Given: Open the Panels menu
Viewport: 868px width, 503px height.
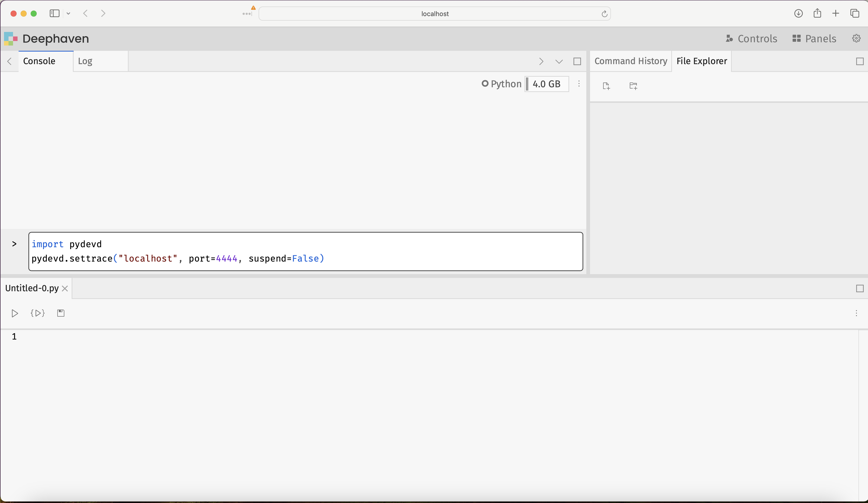Looking at the screenshot, I should [814, 39].
